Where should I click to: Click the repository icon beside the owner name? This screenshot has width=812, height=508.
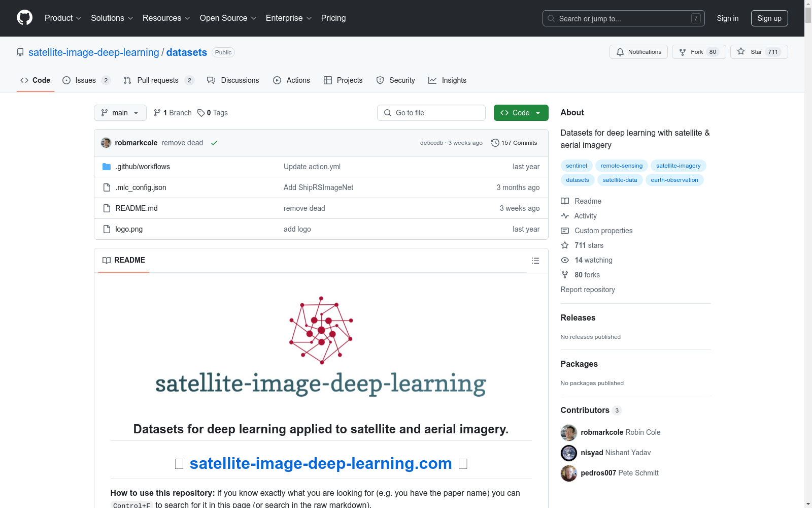[x=20, y=52]
